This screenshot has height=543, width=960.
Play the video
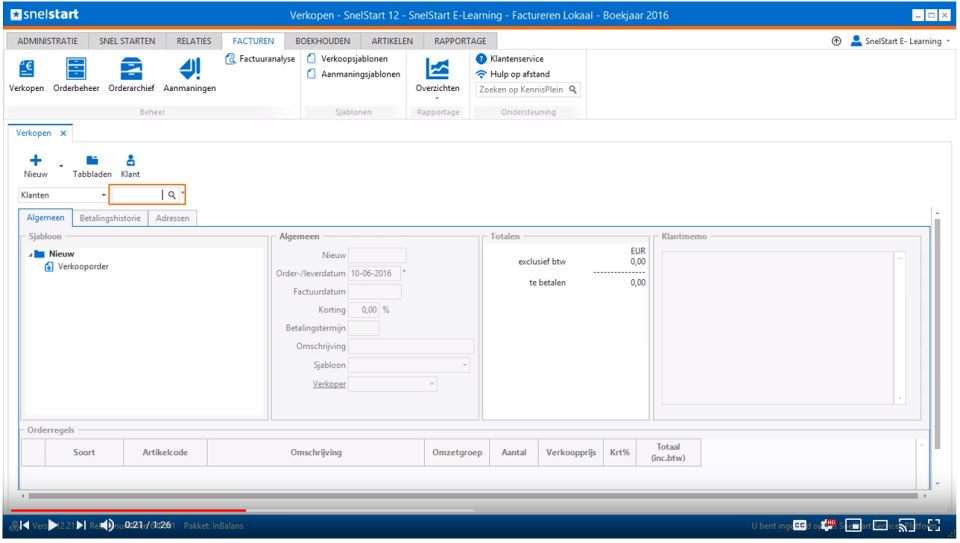(53, 525)
